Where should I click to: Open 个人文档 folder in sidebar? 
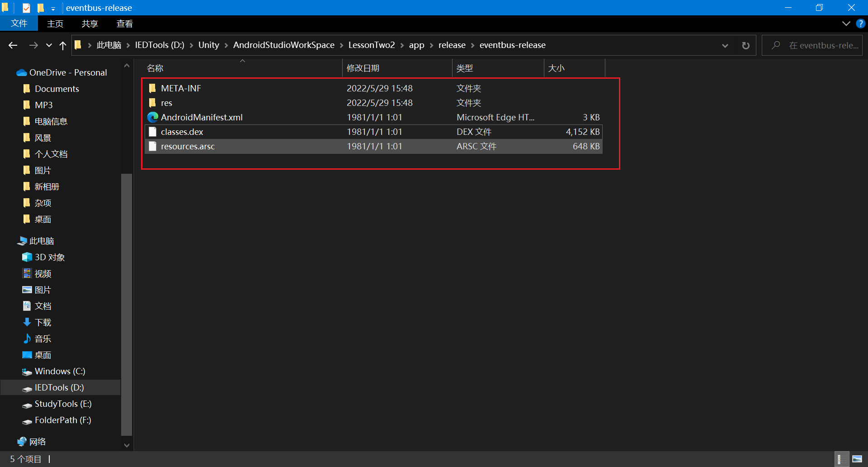(x=45, y=154)
